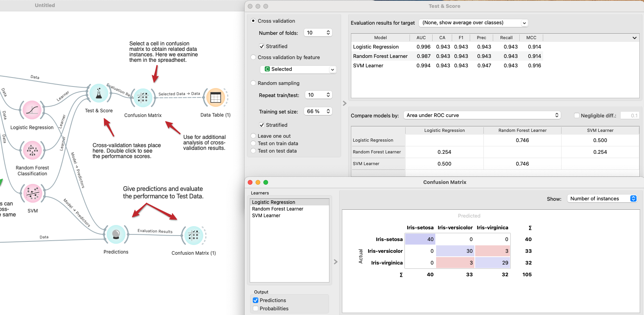This screenshot has width=644, height=315.
Task: Toggle the Negligible diff. checkbox
Action: (576, 115)
